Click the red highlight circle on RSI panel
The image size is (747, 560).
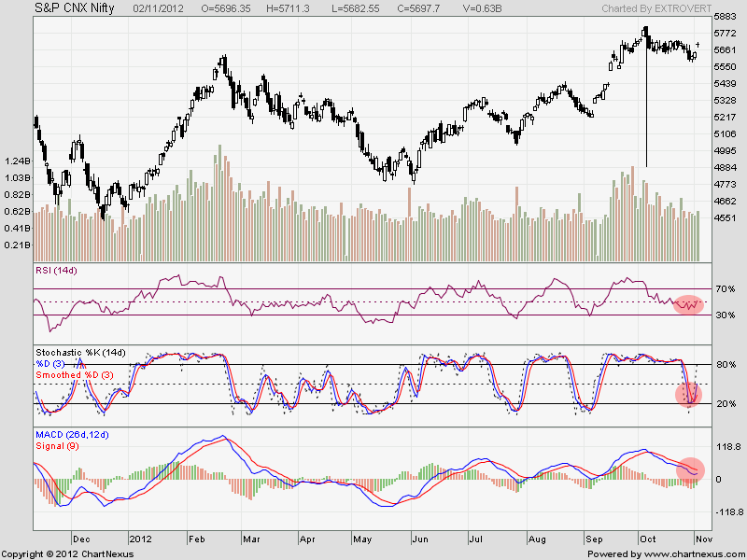coord(688,304)
